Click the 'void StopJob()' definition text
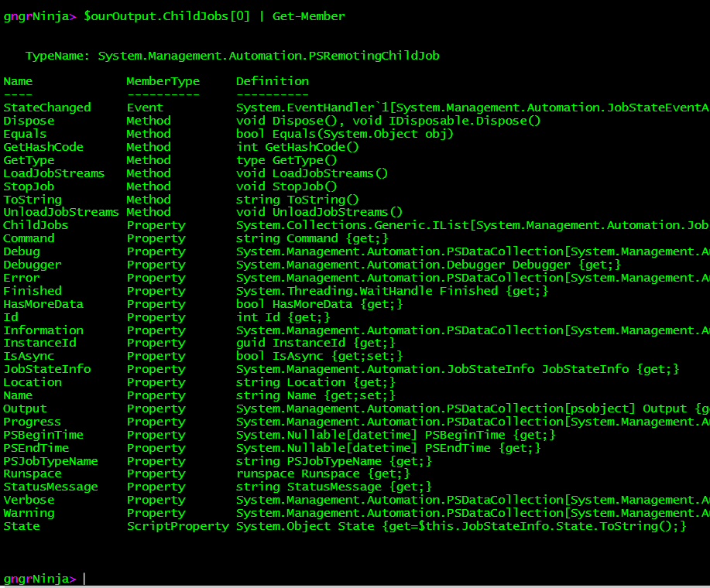This screenshot has width=710, height=588. click(x=286, y=186)
